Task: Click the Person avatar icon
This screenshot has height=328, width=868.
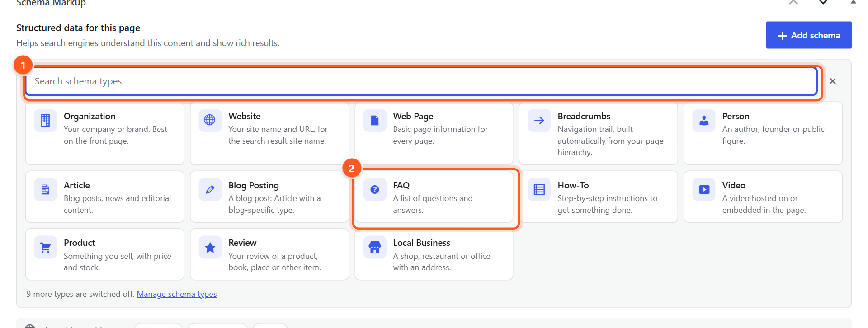Action: pos(704,120)
